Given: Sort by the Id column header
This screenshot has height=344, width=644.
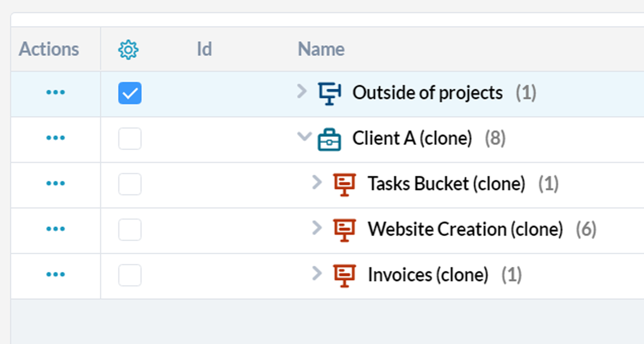Looking at the screenshot, I should (x=204, y=49).
